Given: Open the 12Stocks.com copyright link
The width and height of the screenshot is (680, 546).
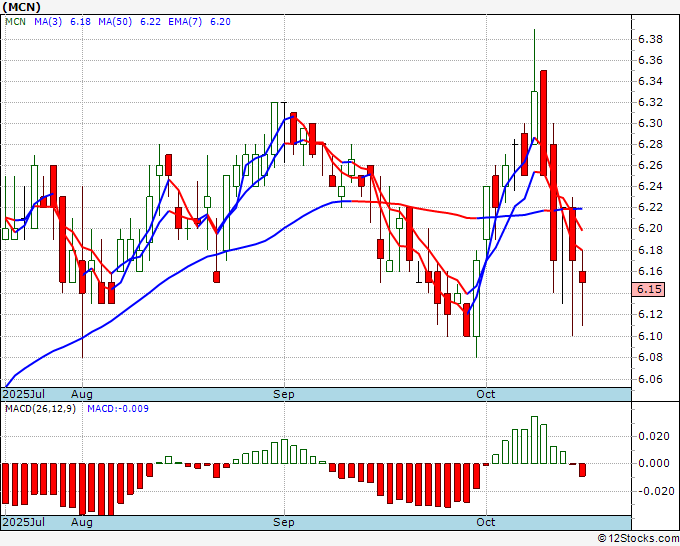Looking at the screenshot, I should click(638, 539).
